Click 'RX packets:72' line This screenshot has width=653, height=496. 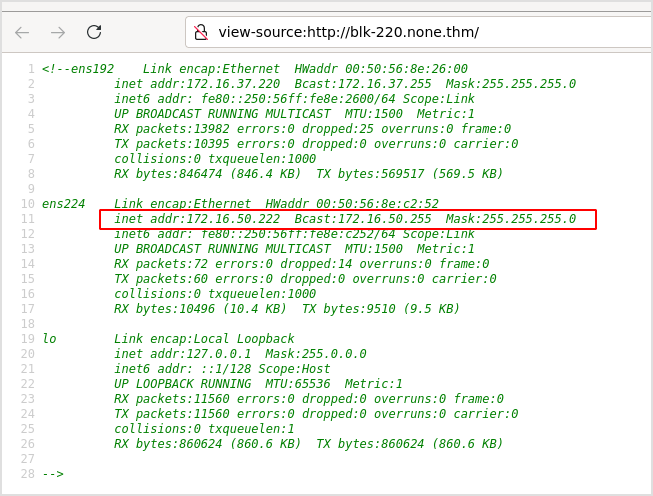[302, 264]
